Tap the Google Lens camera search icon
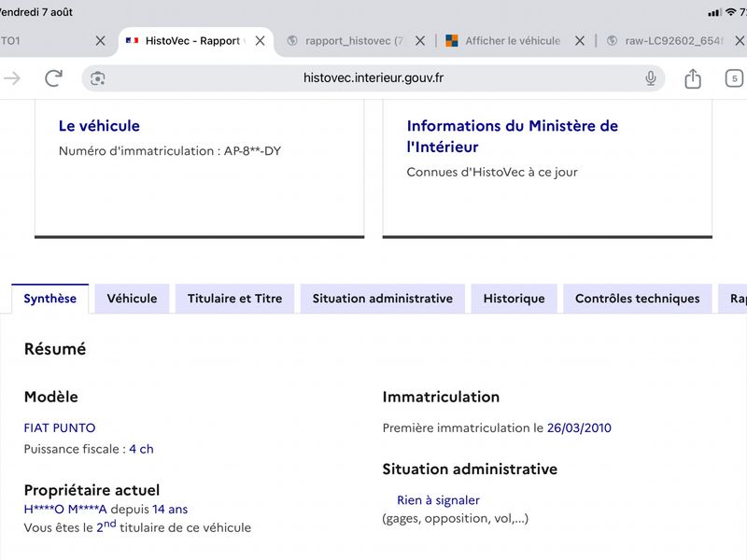747x560 pixels. tap(98, 78)
